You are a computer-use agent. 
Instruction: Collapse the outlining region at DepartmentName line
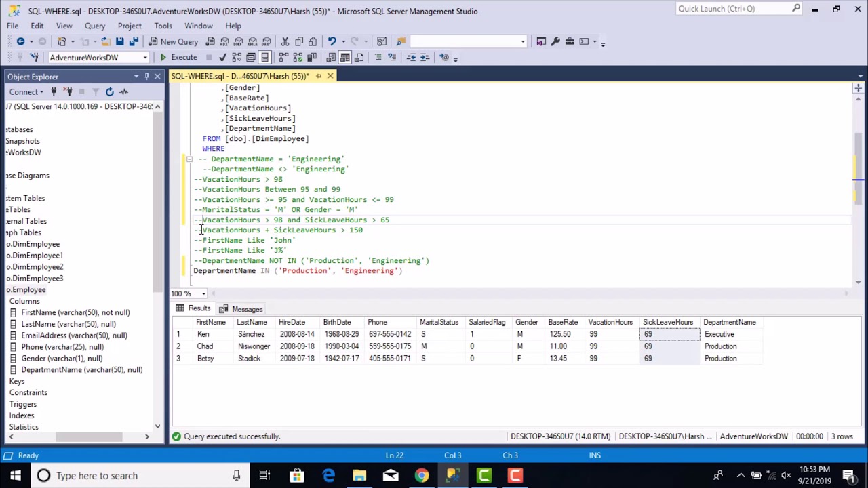click(189, 159)
